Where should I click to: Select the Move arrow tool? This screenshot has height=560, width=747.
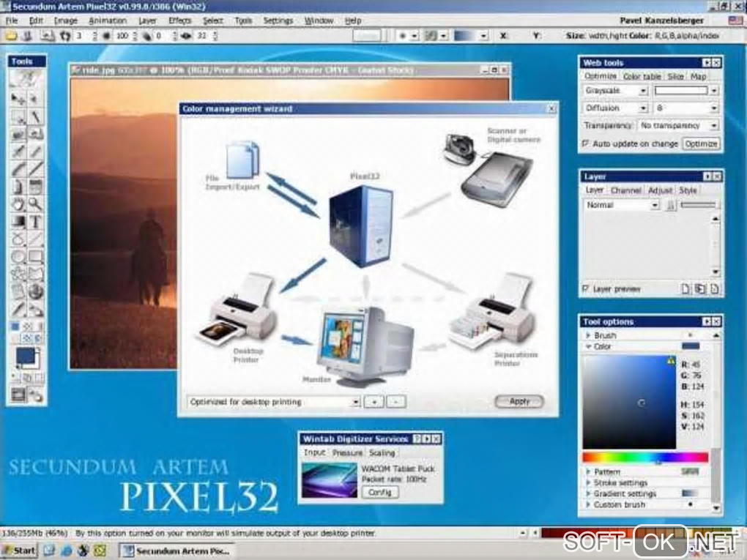[x=18, y=99]
